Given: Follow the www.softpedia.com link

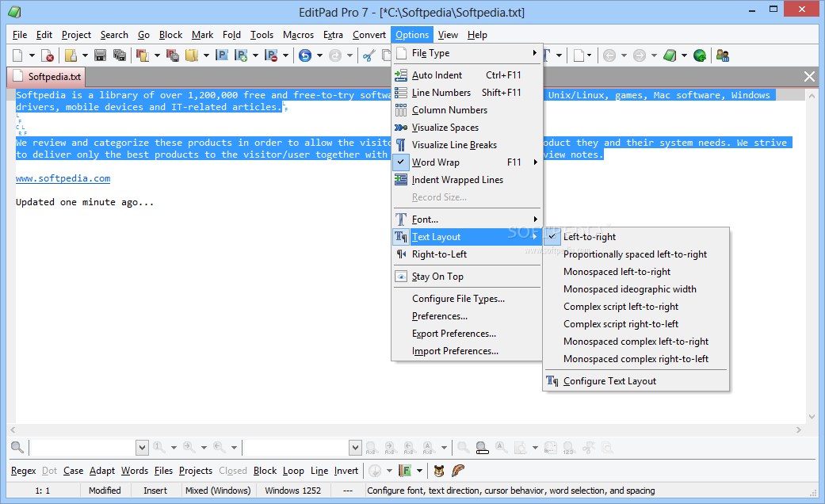Looking at the screenshot, I should (x=63, y=178).
